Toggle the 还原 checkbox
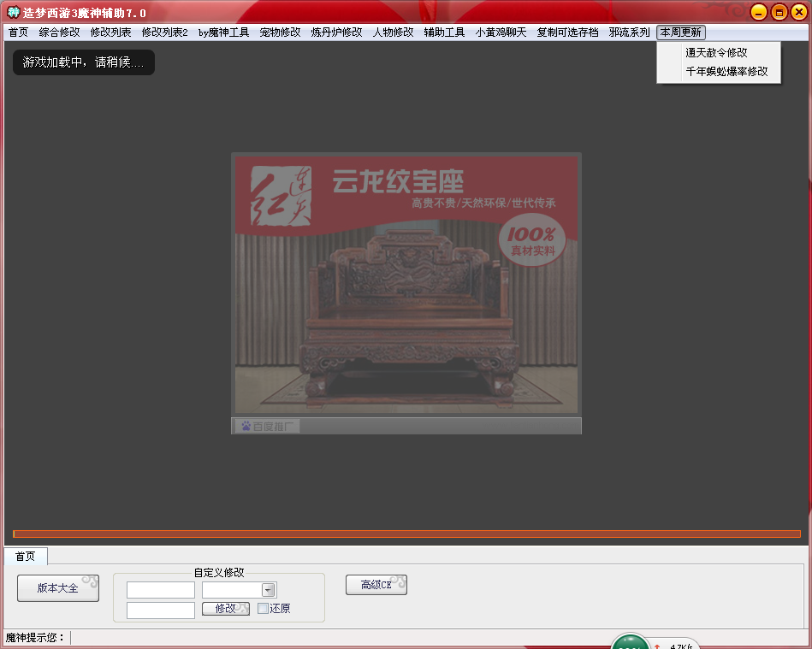The height and width of the screenshot is (649, 812). [x=264, y=609]
